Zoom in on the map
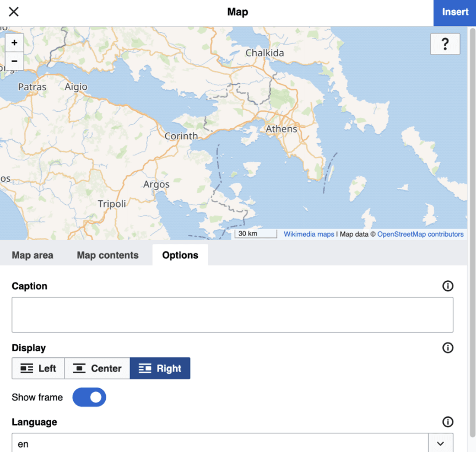 click(14, 42)
